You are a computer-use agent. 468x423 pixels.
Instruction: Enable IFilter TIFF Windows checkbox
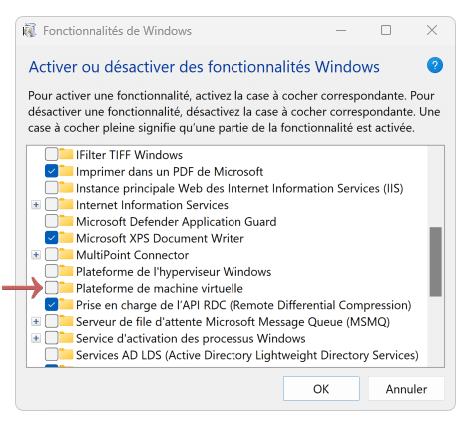[51, 154]
